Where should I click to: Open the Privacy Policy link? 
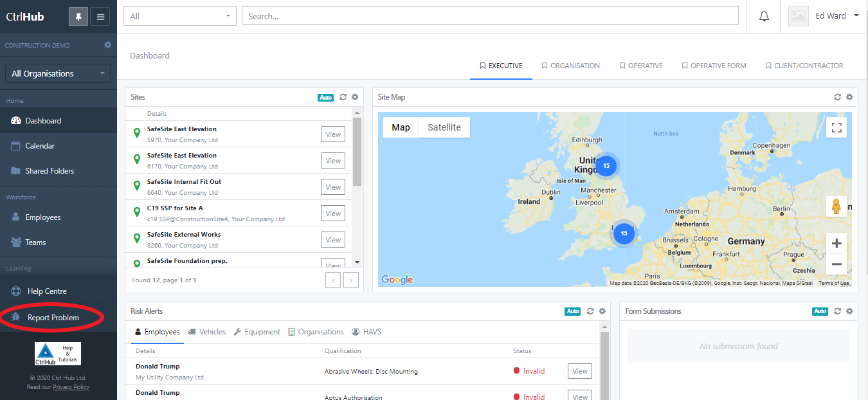click(x=71, y=387)
